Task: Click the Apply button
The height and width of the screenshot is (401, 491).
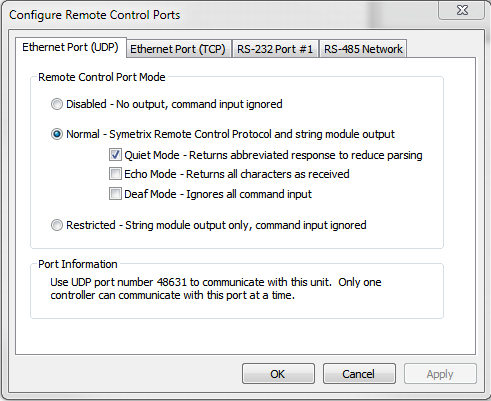Action: pos(440,374)
